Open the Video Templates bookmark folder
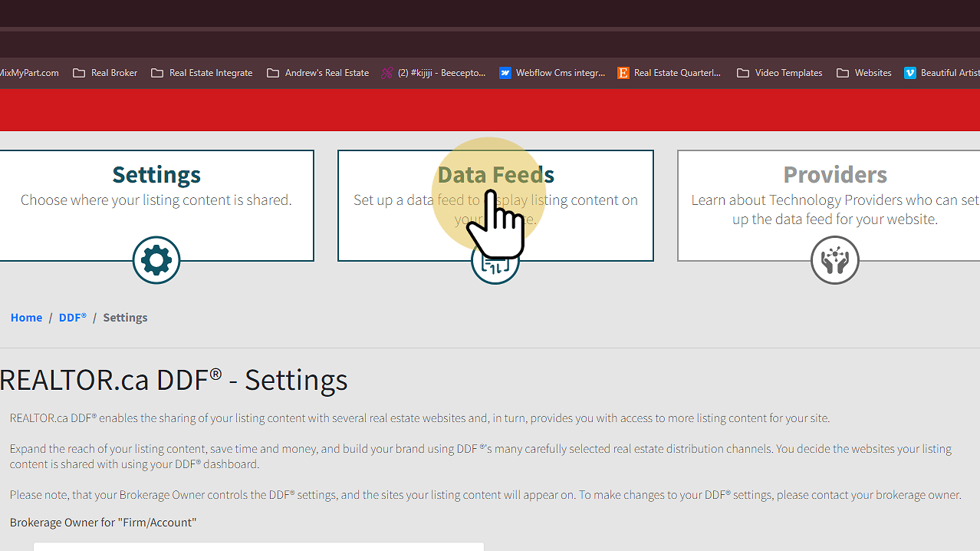This screenshot has width=980, height=551. pos(779,73)
